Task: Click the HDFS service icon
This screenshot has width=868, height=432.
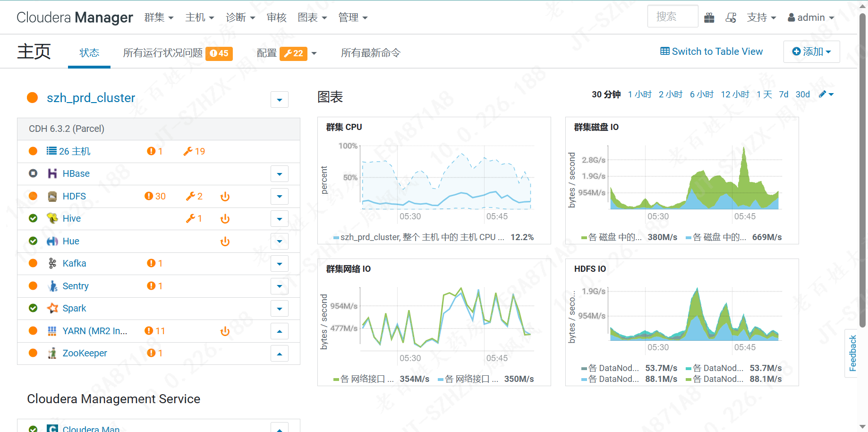Action: tap(52, 196)
